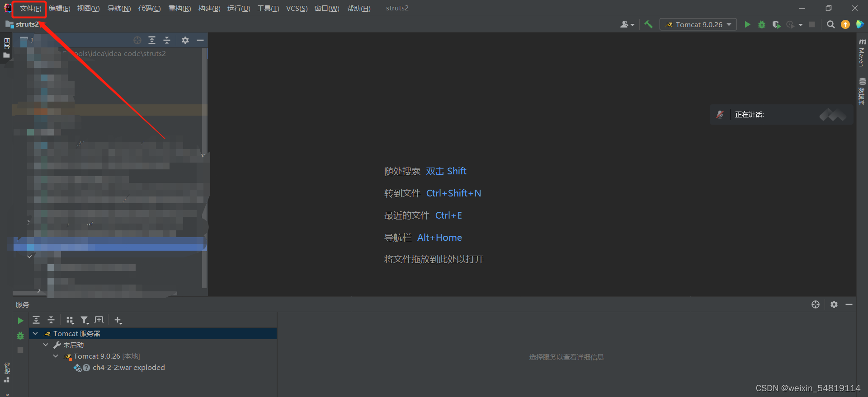Screen dimensions: 868x397
Task: Expand all in the Services toolbar
Action: [x=36, y=320]
